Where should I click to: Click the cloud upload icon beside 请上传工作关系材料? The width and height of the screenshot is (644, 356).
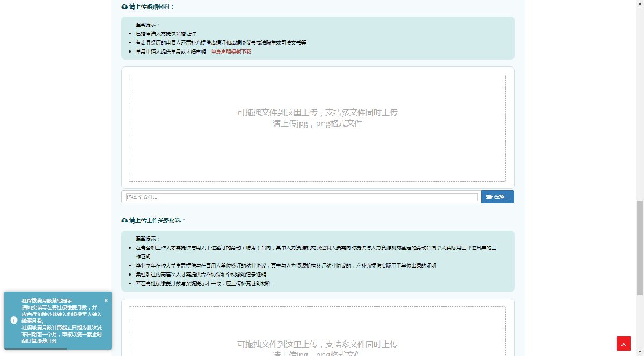125,220
